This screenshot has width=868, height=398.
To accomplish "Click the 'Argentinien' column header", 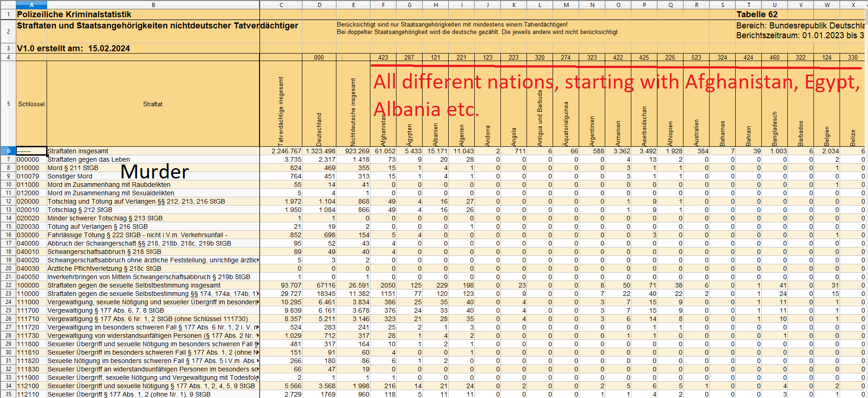I will pos(592,131).
